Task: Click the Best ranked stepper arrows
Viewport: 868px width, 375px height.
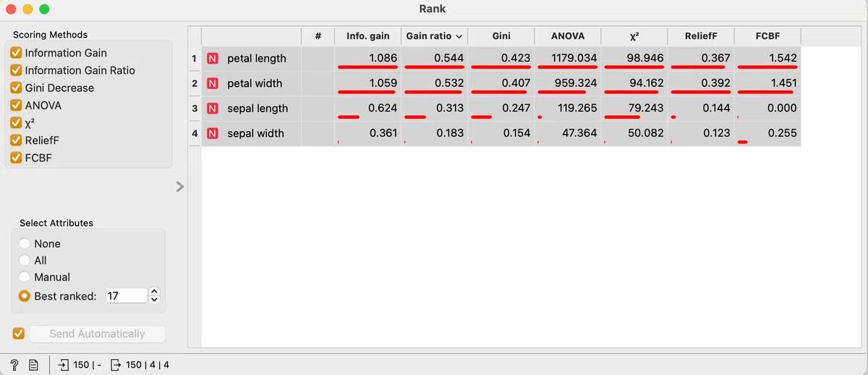Action: coord(153,296)
